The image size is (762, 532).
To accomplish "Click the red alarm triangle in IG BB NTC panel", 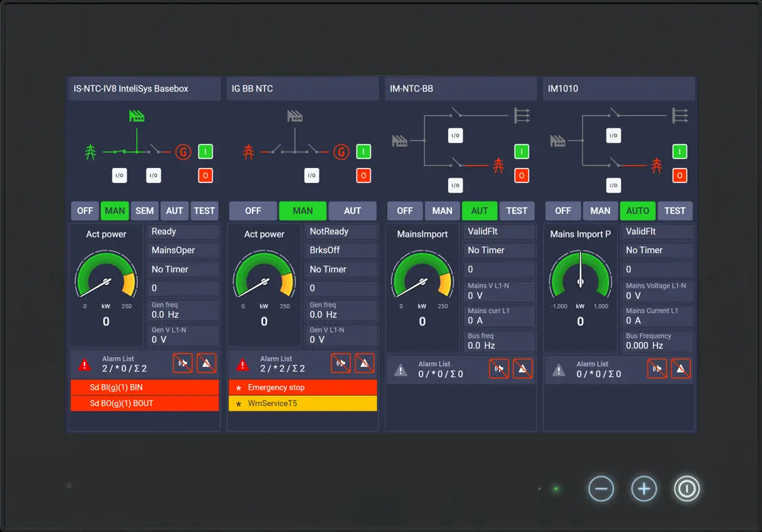I will pos(242,365).
